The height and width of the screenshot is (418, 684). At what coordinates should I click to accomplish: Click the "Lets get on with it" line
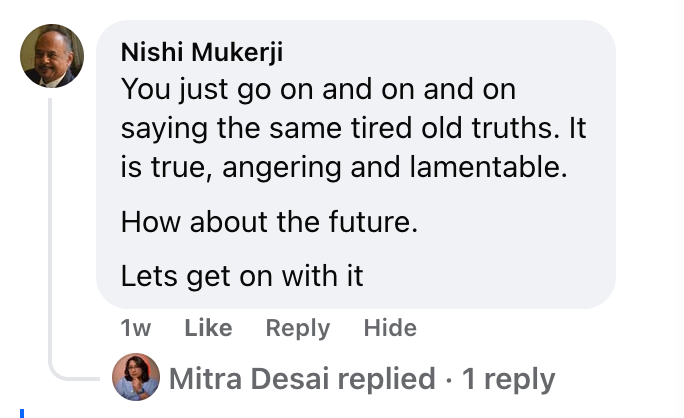pyautogui.click(x=242, y=275)
